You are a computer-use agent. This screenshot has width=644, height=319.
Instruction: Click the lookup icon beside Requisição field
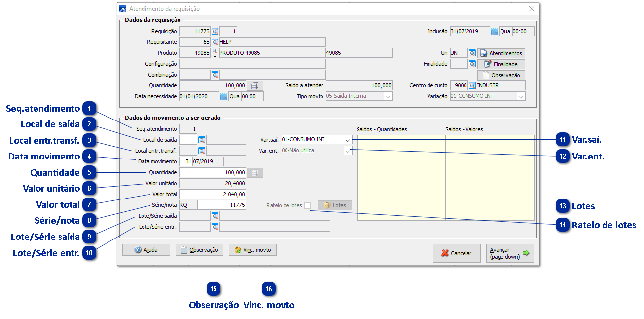215,32
